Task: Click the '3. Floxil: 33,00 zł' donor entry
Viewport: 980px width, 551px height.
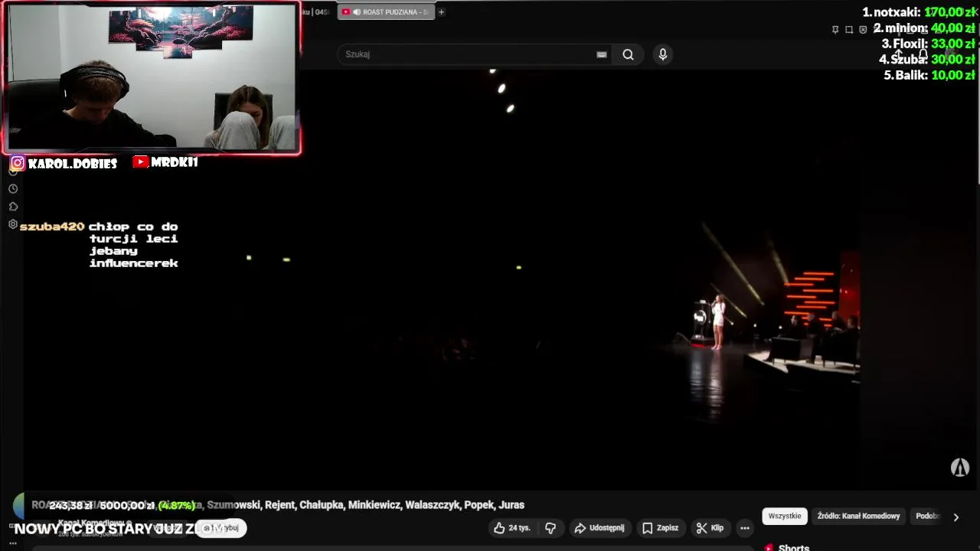Action: (928, 44)
